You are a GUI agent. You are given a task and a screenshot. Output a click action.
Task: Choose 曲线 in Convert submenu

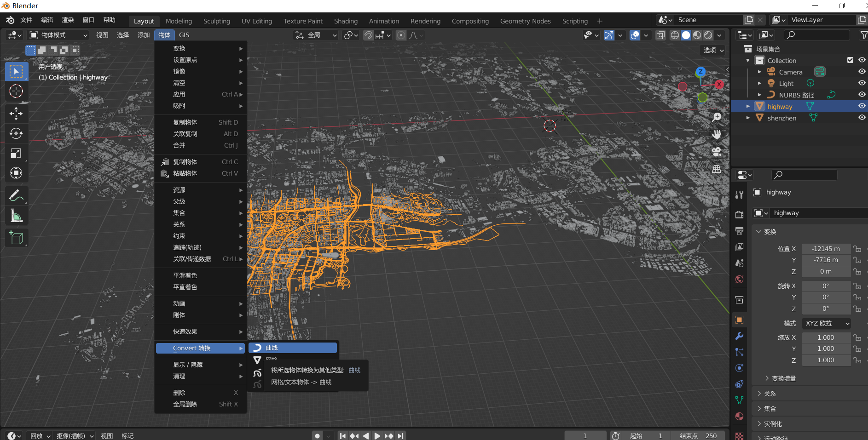pos(293,348)
